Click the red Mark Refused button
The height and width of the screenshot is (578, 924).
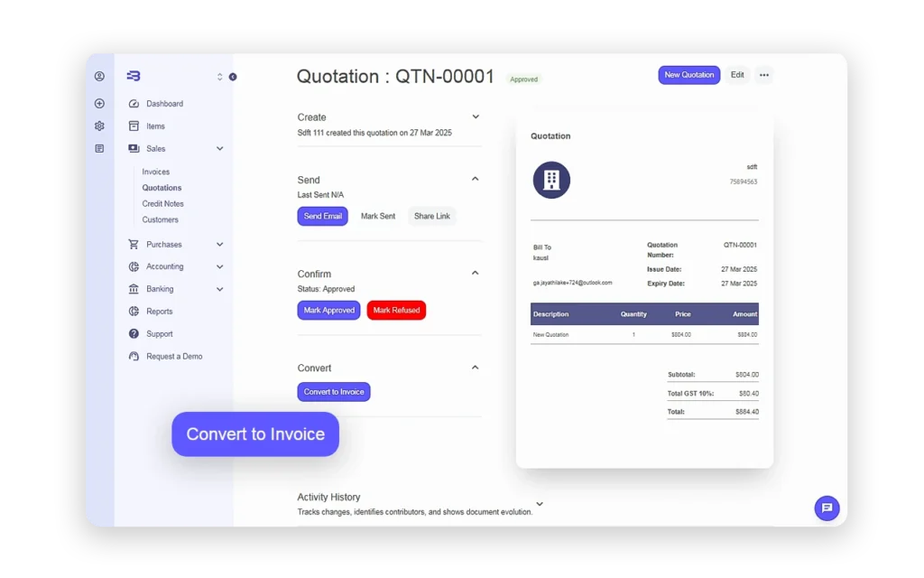tap(397, 311)
